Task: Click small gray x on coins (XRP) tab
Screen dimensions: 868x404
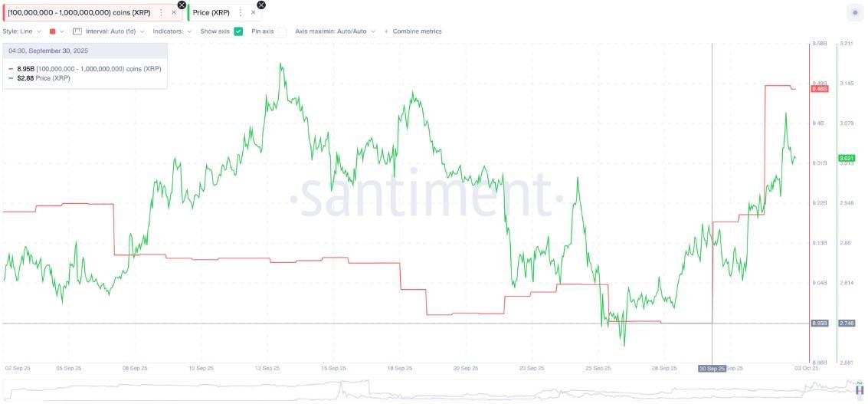Action: (x=174, y=12)
